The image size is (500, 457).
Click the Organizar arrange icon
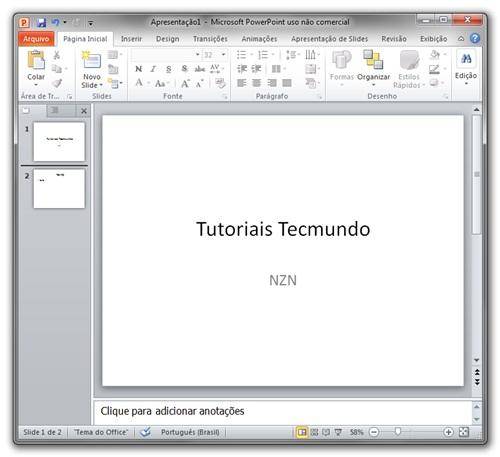[x=373, y=60]
